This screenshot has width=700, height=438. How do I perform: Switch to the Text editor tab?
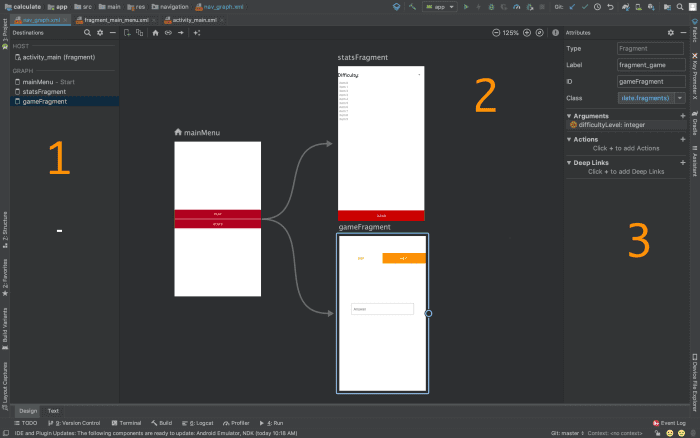click(x=53, y=411)
